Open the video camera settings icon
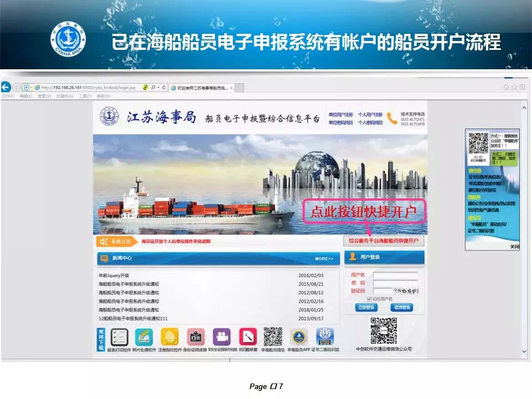This screenshot has height=399, width=532. click(222, 337)
